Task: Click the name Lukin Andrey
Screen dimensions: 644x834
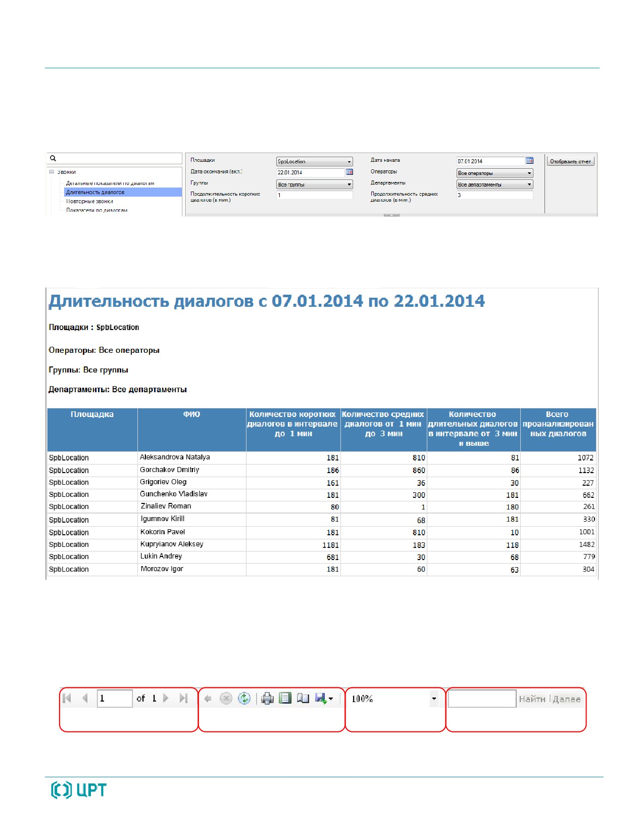Action: (161, 556)
